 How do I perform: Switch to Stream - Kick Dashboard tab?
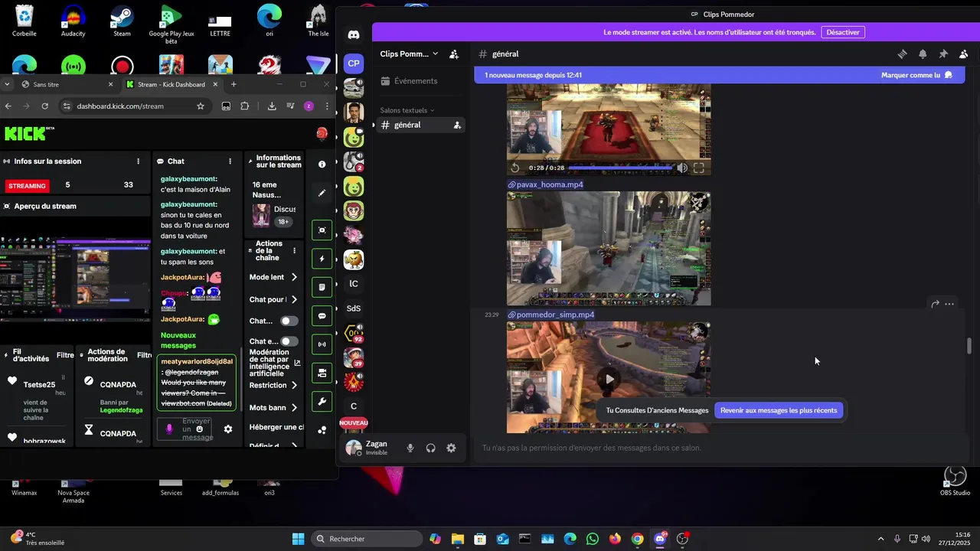[x=171, y=84]
